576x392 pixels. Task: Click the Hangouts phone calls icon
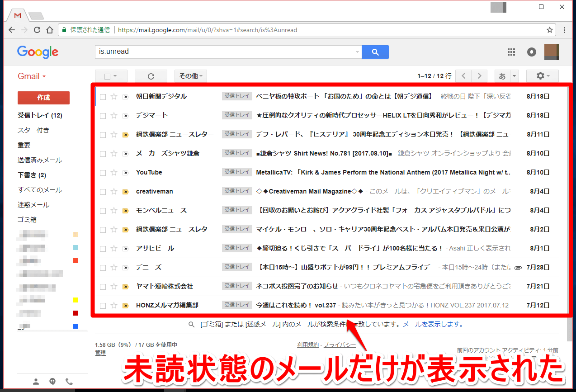point(69,381)
